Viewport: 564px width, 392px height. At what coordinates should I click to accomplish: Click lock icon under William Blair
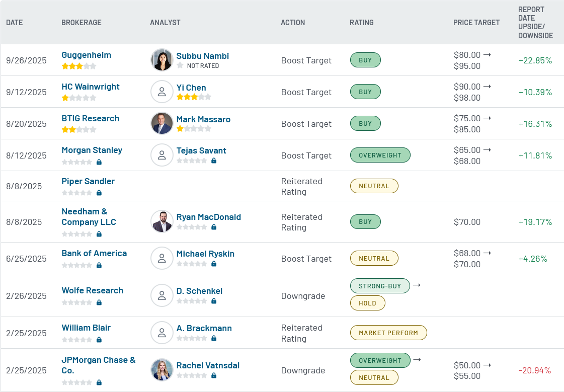coord(99,340)
